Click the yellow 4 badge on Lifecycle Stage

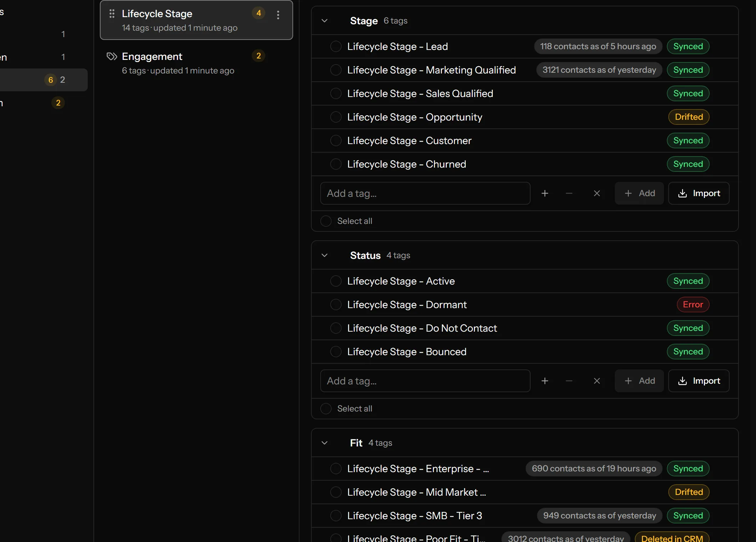(x=259, y=13)
